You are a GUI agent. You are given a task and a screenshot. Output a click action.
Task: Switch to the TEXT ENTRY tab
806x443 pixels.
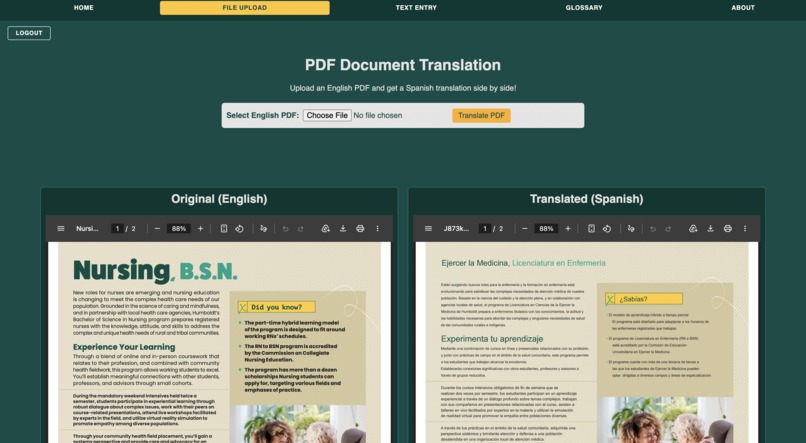point(416,8)
